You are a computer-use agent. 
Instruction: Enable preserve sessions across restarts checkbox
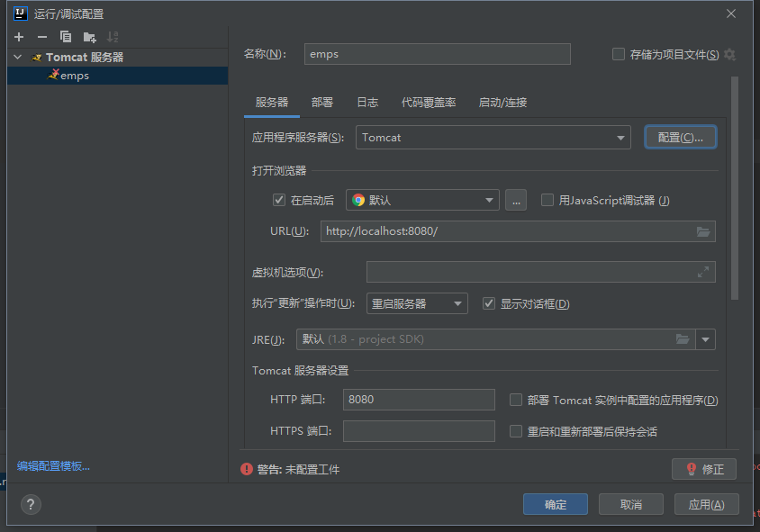pos(516,431)
